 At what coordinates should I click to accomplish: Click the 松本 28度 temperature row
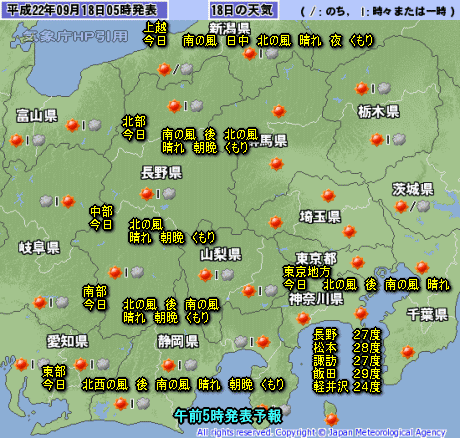pos(347,347)
